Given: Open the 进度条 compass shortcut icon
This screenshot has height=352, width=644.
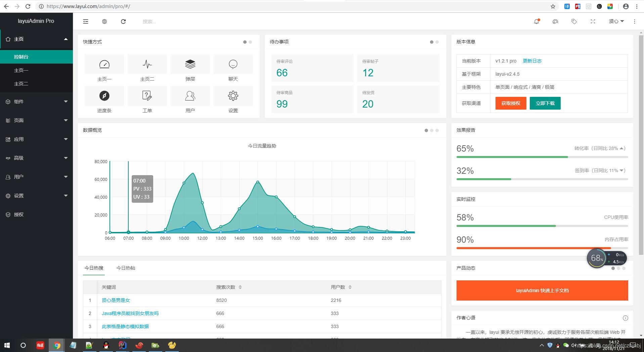Looking at the screenshot, I should 104,96.
